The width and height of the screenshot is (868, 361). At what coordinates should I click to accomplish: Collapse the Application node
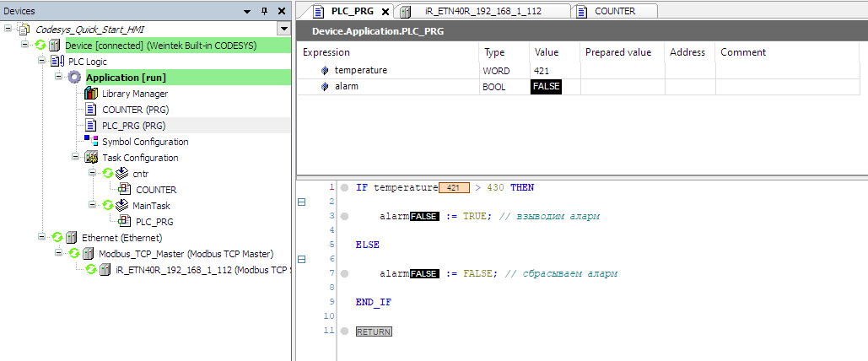(x=58, y=77)
